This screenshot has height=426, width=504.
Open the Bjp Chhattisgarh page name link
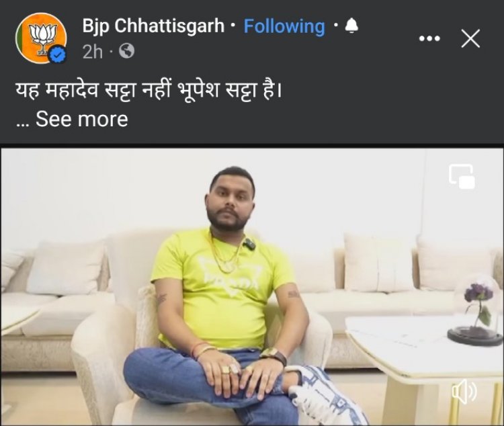[x=153, y=26]
